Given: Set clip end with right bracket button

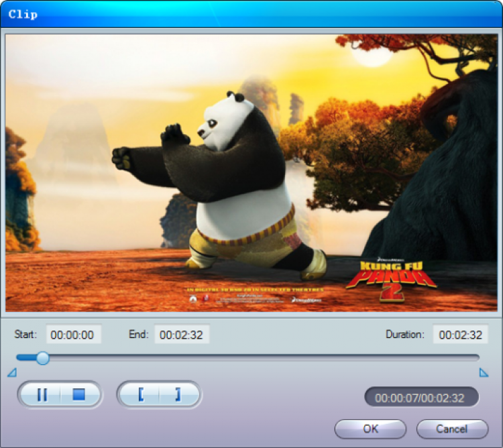Looking at the screenshot, I should pos(178,394).
